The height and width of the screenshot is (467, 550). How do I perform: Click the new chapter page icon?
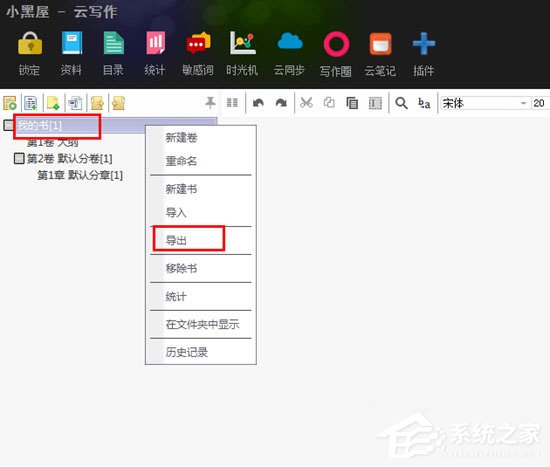[x=53, y=103]
